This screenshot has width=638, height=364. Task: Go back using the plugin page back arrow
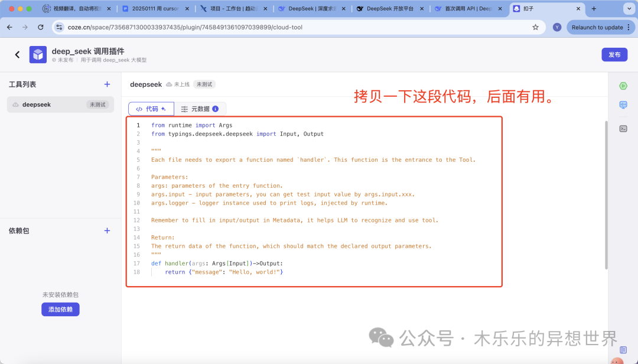tap(18, 54)
